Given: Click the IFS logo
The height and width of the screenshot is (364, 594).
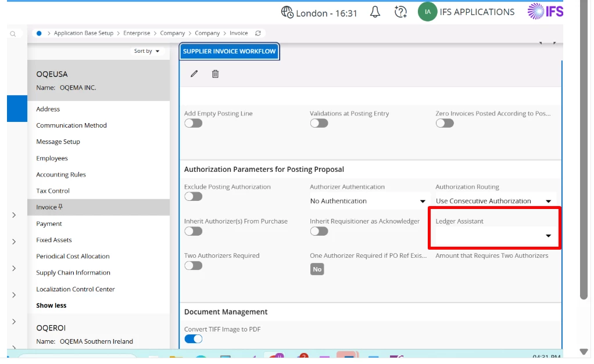Looking at the screenshot, I should 546,11.
